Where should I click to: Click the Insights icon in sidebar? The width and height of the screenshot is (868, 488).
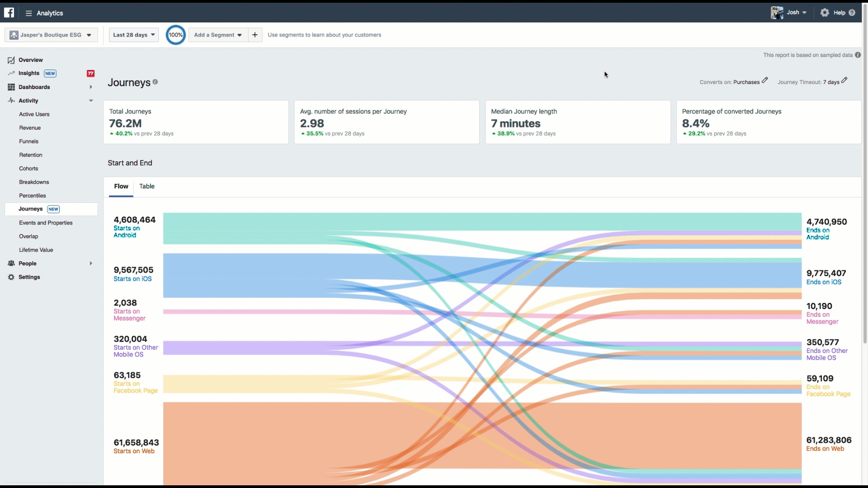[11, 73]
